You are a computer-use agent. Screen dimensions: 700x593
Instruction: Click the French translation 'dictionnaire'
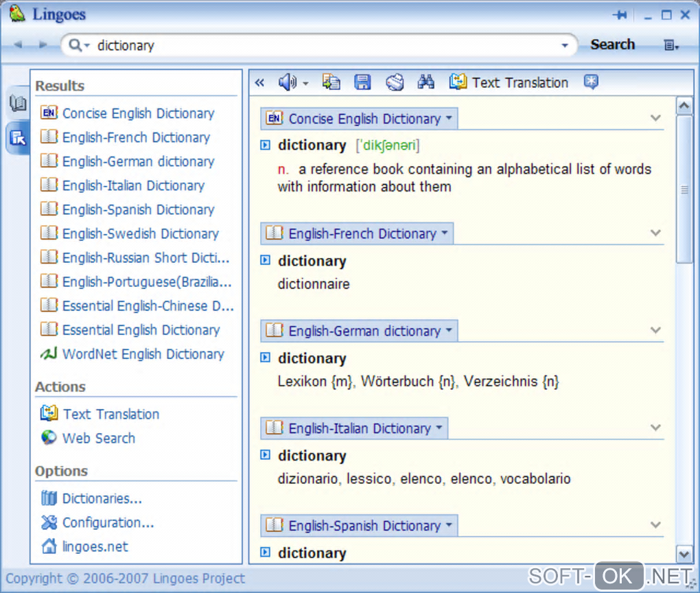click(x=314, y=284)
